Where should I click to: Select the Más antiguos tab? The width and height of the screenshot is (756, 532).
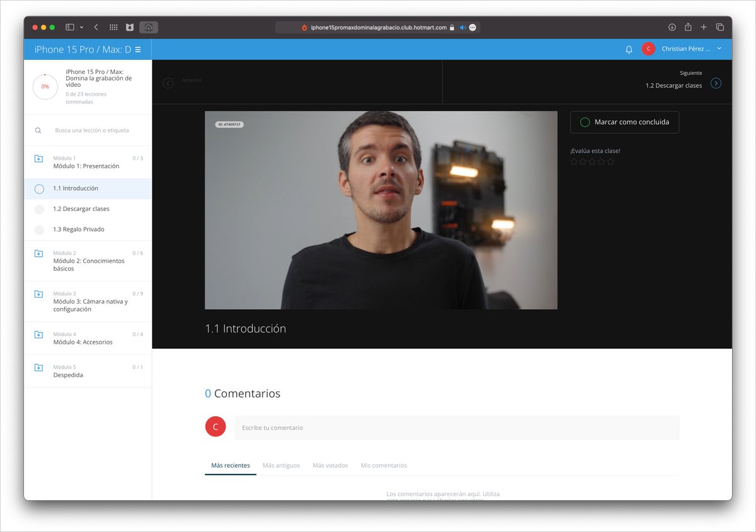tap(281, 465)
